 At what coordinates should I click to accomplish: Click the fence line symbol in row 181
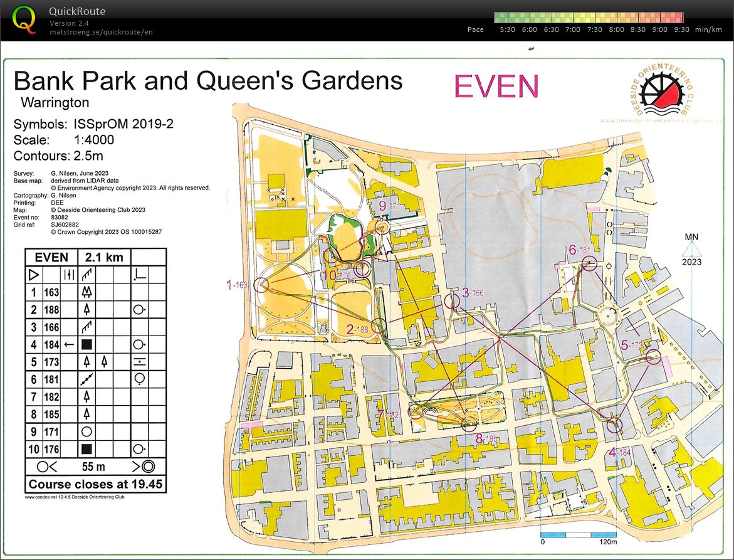pos(87,379)
